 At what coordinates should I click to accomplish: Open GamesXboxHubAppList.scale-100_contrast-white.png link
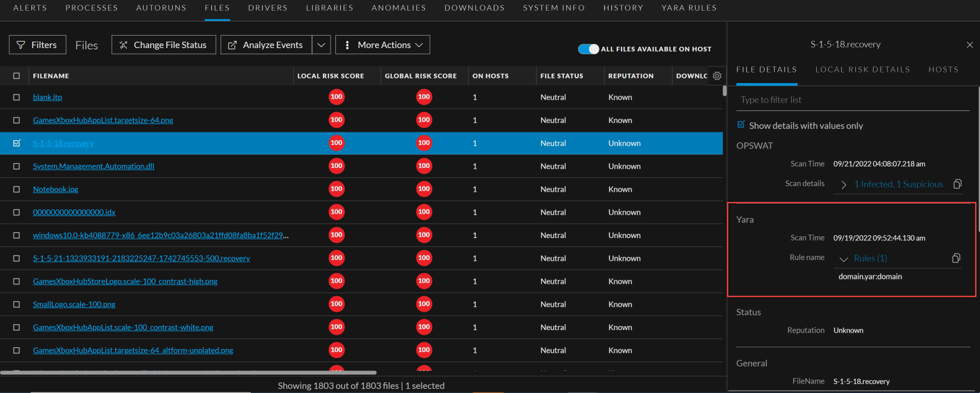123,327
